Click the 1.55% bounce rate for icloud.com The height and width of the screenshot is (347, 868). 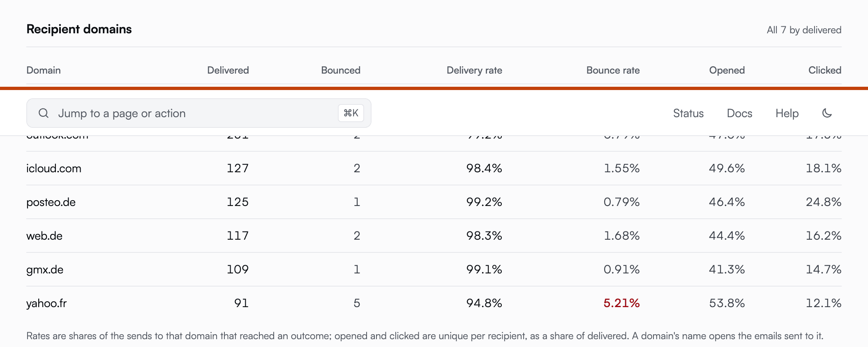tap(621, 168)
